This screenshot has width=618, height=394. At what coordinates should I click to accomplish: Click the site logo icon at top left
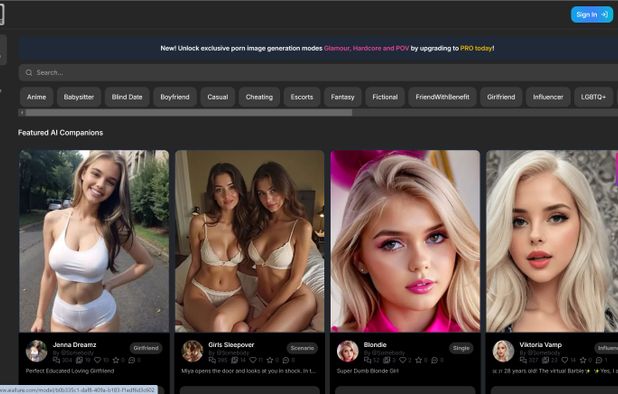[2, 15]
